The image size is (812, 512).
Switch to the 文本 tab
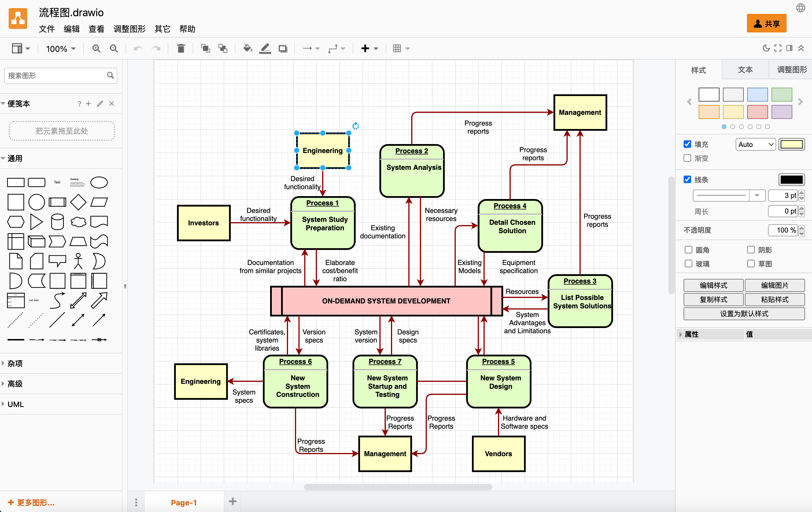tap(745, 70)
